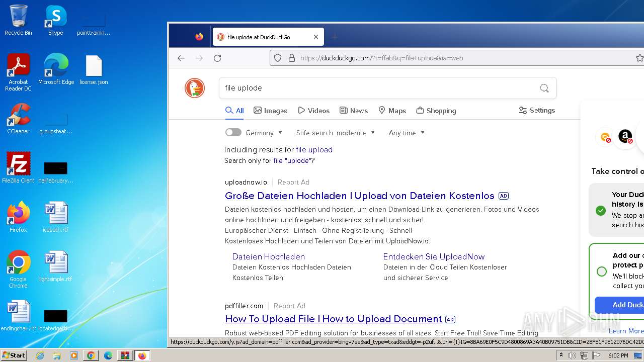Open media player from taskbar
The height and width of the screenshot is (362, 644).
tap(74, 355)
